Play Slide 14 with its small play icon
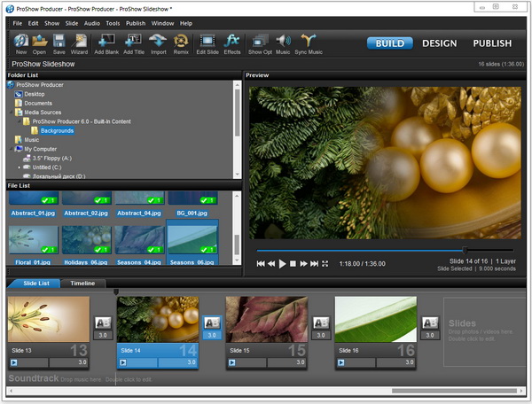This screenshot has width=532, height=404. click(123, 362)
